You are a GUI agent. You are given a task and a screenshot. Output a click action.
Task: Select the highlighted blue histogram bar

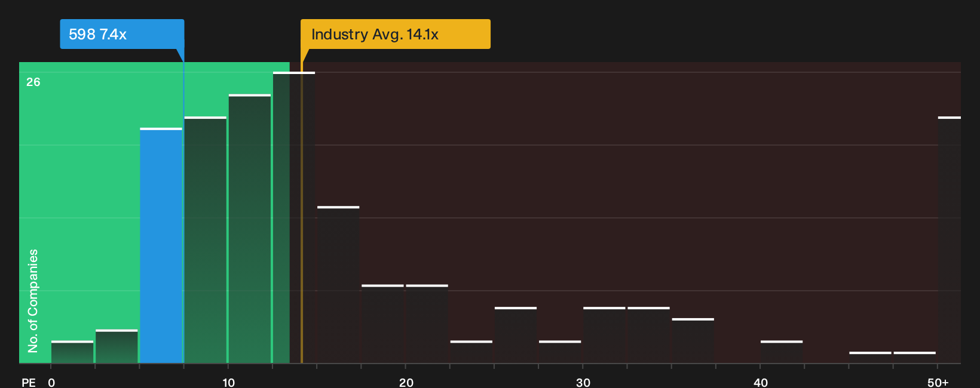tap(161, 245)
